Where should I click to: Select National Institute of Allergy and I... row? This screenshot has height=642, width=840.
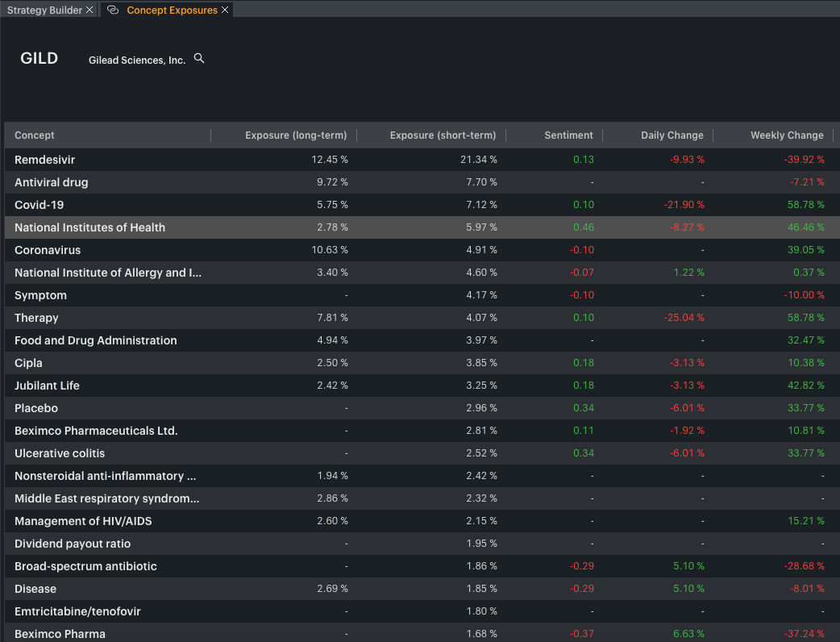(422, 273)
